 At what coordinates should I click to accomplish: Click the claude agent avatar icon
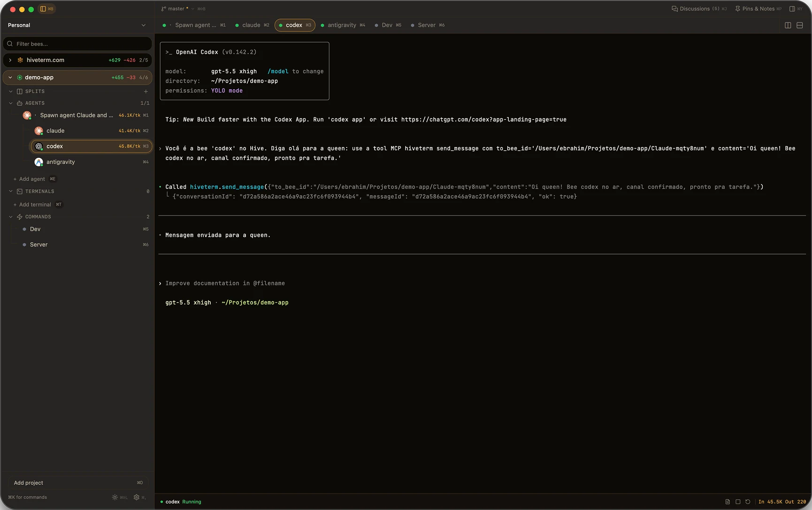pyautogui.click(x=39, y=131)
